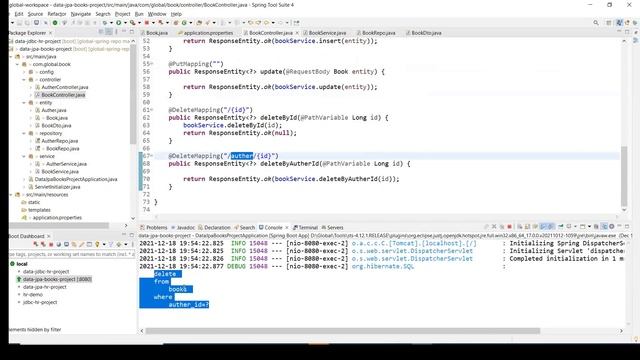Click the Run Last Tool icon in toolbar

pyautogui.click(x=132, y=23)
